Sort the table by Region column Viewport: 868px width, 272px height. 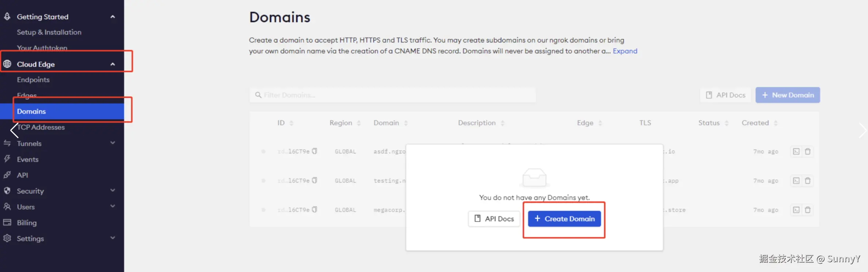pos(359,123)
